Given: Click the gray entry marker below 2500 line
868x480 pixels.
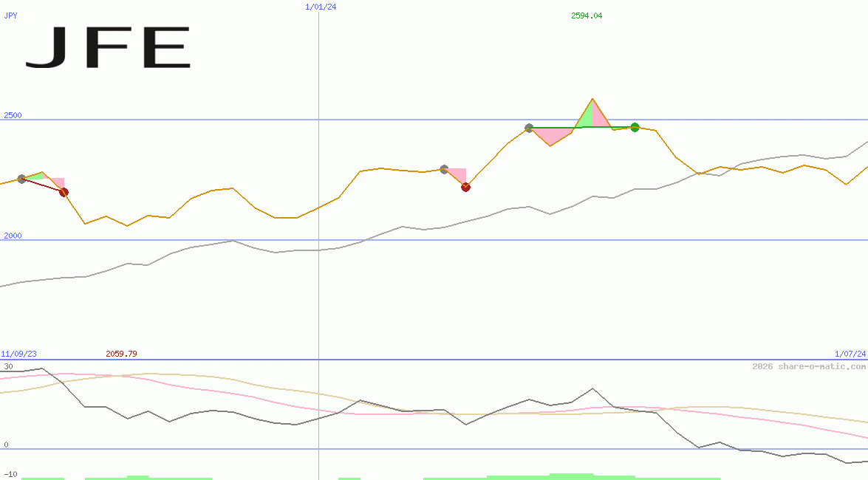Looking at the screenshot, I should [529, 128].
